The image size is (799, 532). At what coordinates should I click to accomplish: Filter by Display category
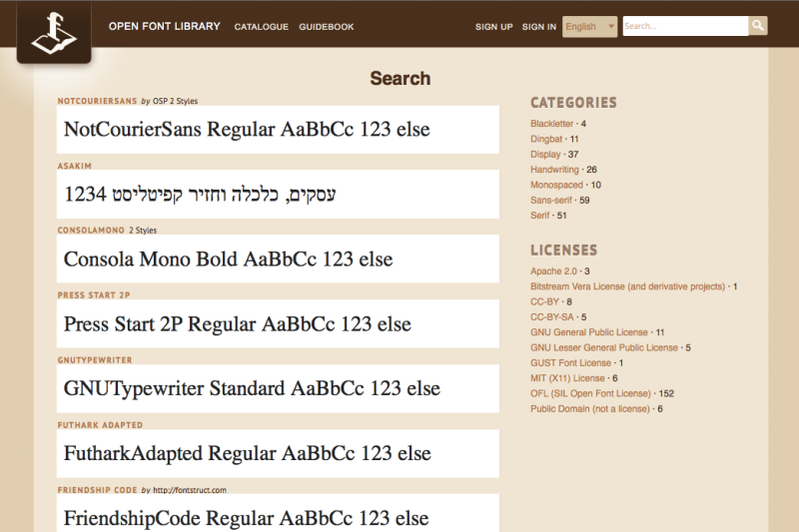(x=545, y=155)
